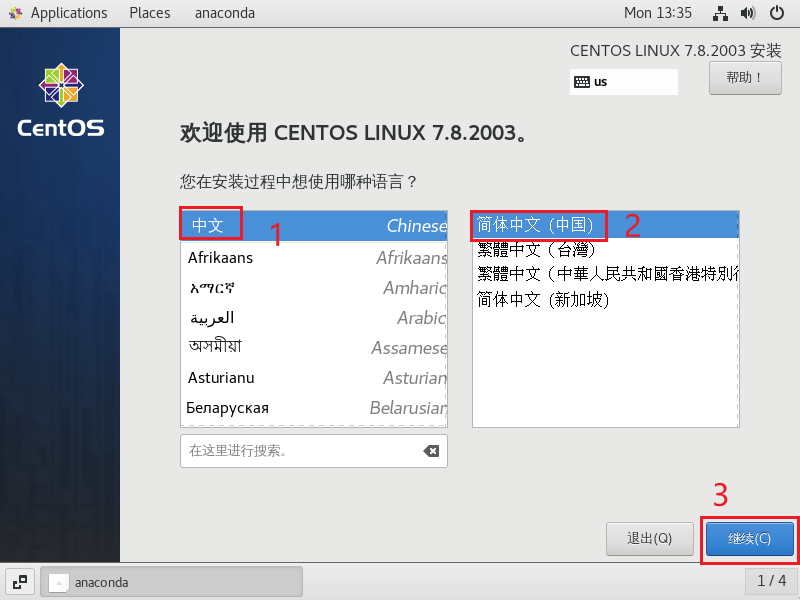Open the anaconda menu in top bar

[x=224, y=13]
